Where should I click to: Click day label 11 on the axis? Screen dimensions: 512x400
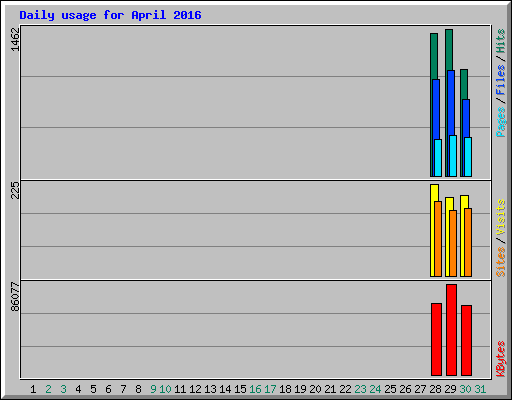coord(180,389)
